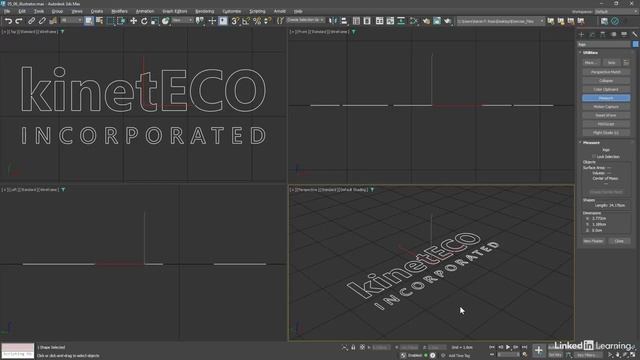Toggle Percent Snap
Image resolution: width=640 pixels, height=360 pixels.
click(257, 21)
